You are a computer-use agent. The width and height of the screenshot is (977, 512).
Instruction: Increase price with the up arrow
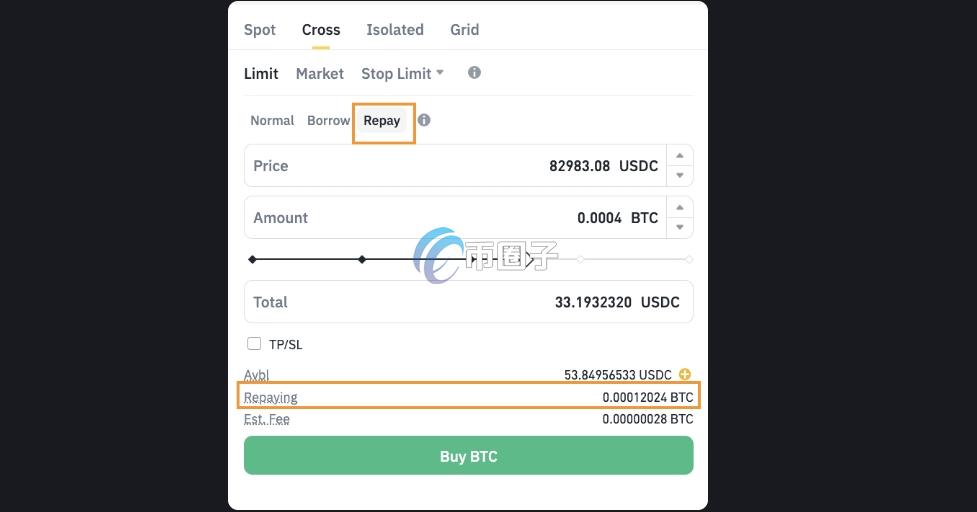(680, 156)
